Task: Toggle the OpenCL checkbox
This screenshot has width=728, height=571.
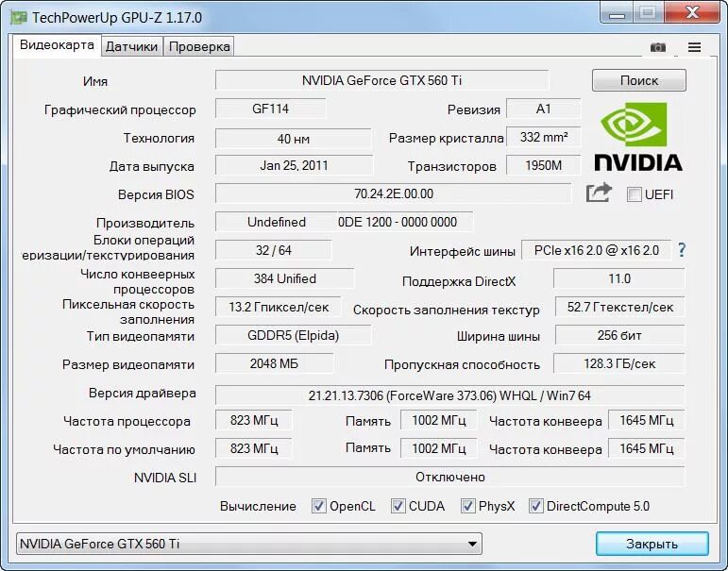Action: (x=318, y=506)
